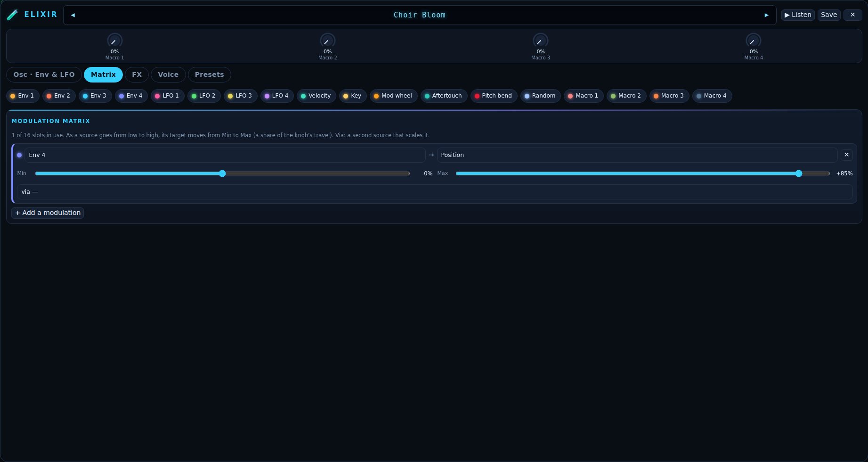The image size is (868, 462).
Task: Remove the Env 4 to Position modulation
Action: click(x=846, y=155)
